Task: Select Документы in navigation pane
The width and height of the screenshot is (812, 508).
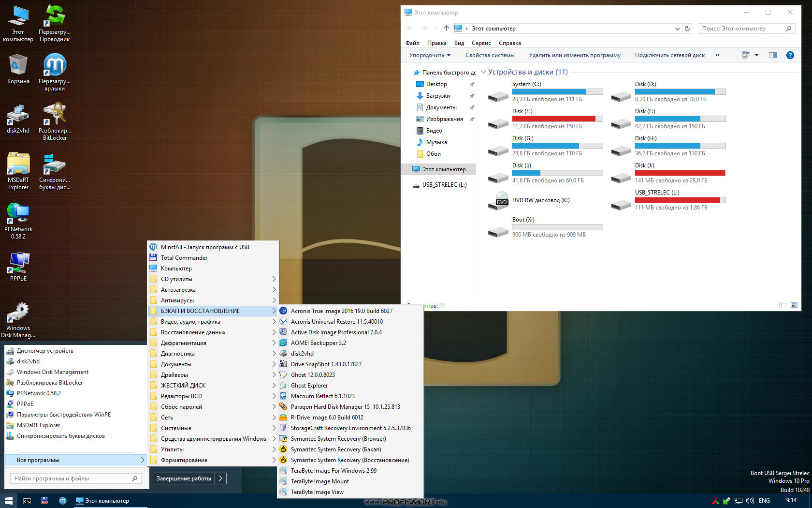Action: click(x=441, y=107)
